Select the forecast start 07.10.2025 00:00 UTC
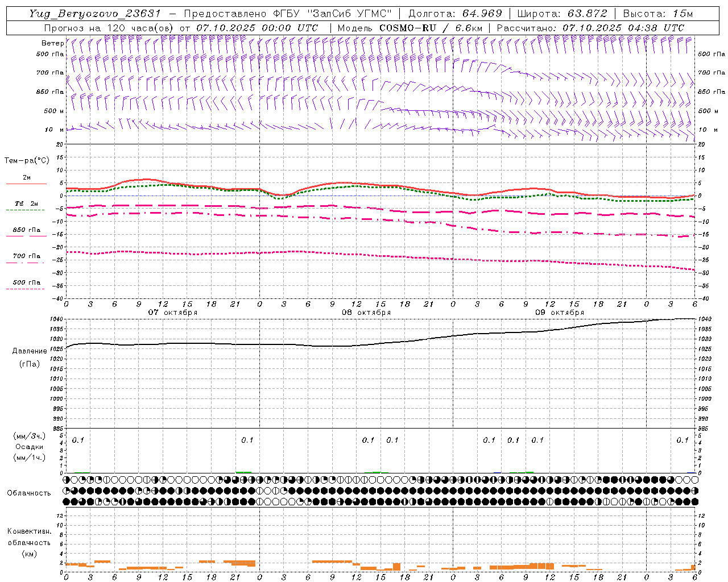 [x=257, y=28]
